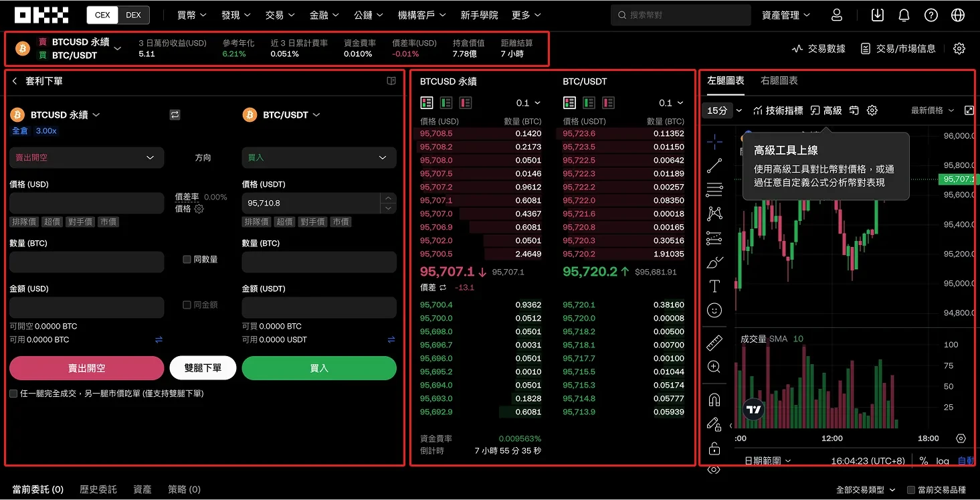Image resolution: width=980 pixels, height=500 pixels.
Task: Open the chart settings gear
Action: [x=872, y=110]
